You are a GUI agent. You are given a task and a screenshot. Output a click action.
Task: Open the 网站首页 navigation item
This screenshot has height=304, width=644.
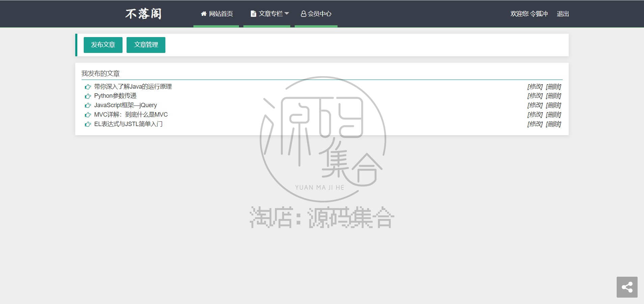[216, 14]
